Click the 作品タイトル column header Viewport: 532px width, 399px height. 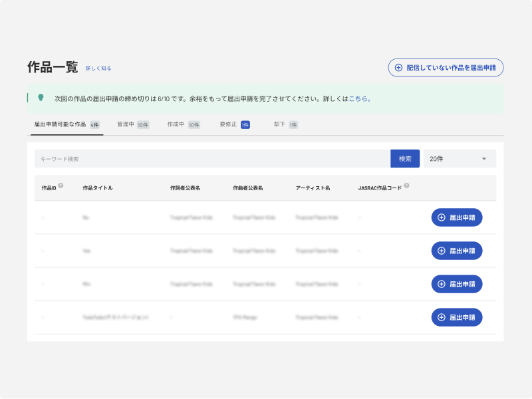(97, 188)
